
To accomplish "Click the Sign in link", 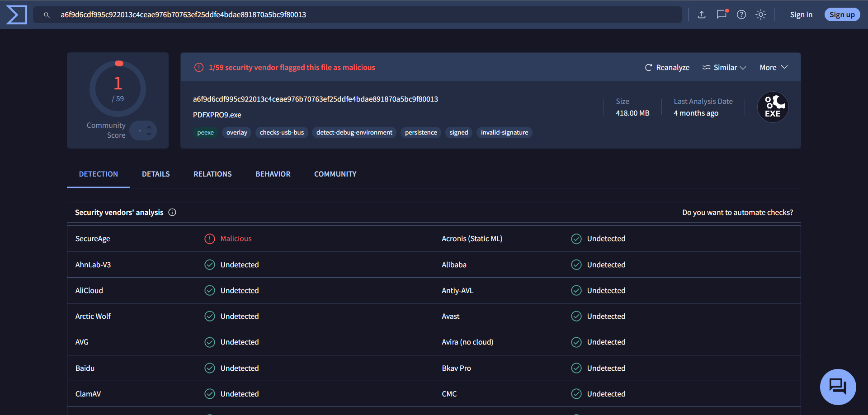I will click(801, 15).
